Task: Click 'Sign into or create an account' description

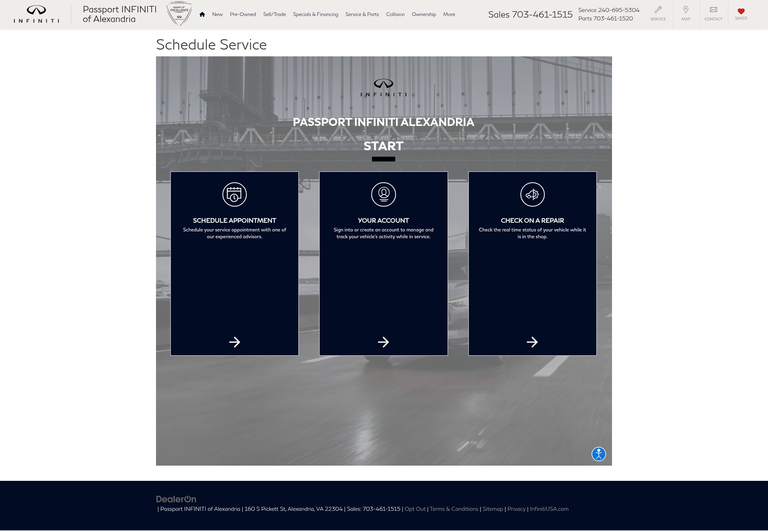Action: 384,233
